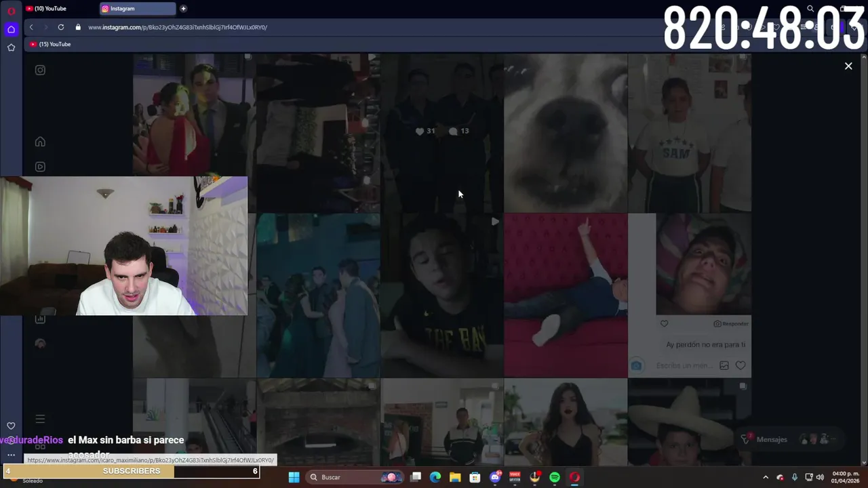Go to Instagram Home icon

(x=40, y=142)
